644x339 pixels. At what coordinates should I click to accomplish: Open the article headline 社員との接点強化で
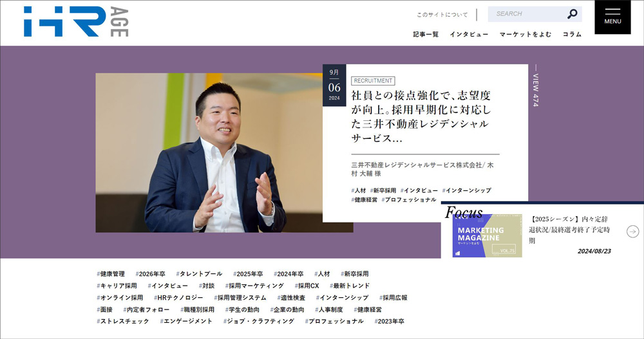click(421, 117)
